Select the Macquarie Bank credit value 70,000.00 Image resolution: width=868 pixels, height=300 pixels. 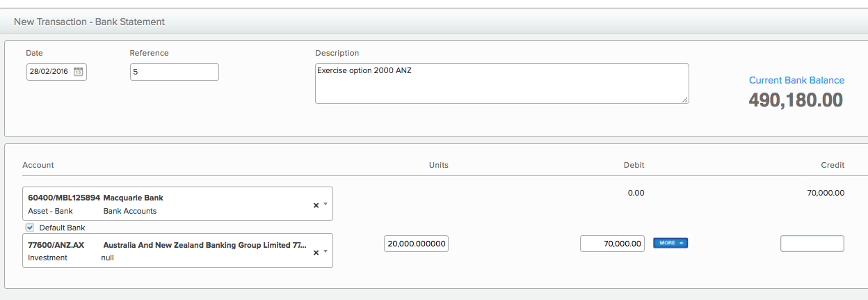[826, 193]
